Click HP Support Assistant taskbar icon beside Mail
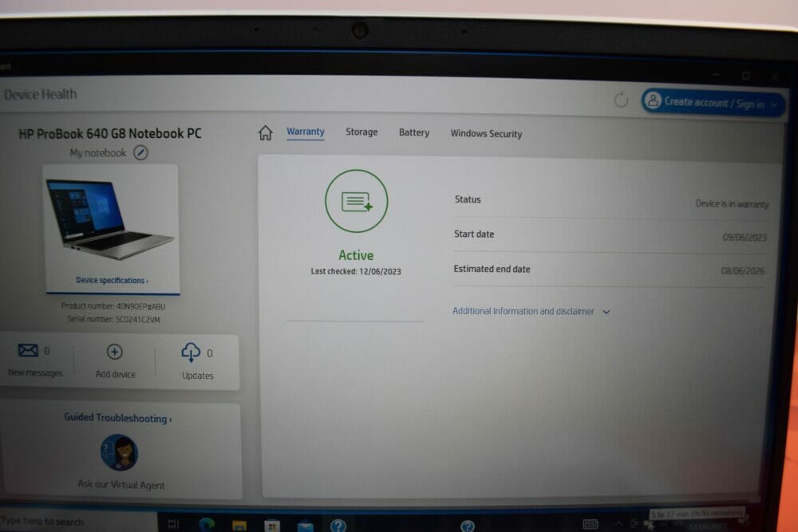The image size is (798, 532). pos(338,526)
